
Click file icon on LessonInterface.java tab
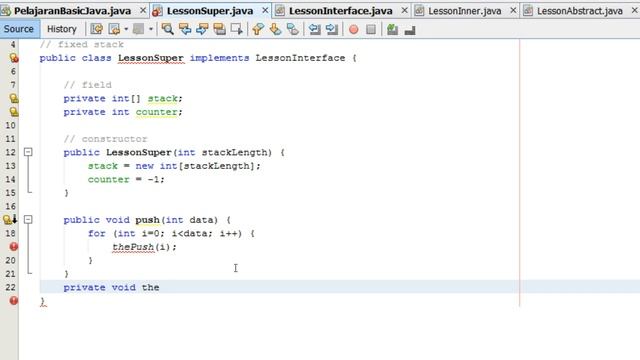click(x=280, y=11)
